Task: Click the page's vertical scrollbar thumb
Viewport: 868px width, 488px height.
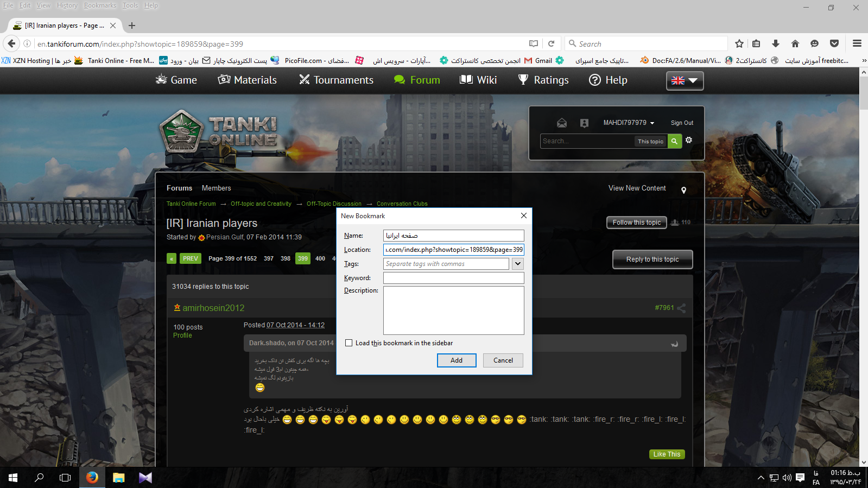Action: pyautogui.click(x=863, y=92)
